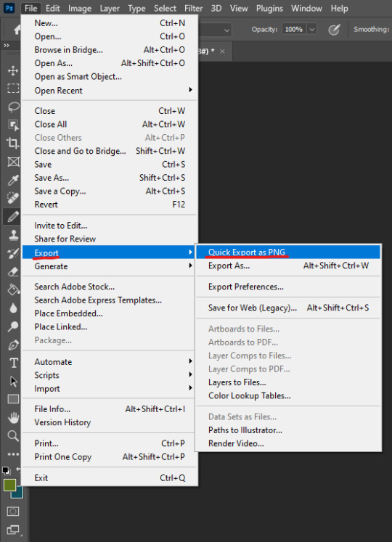This screenshot has height=542, width=392.
Task: Close the open document tab
Action: (x=222, y=52)
